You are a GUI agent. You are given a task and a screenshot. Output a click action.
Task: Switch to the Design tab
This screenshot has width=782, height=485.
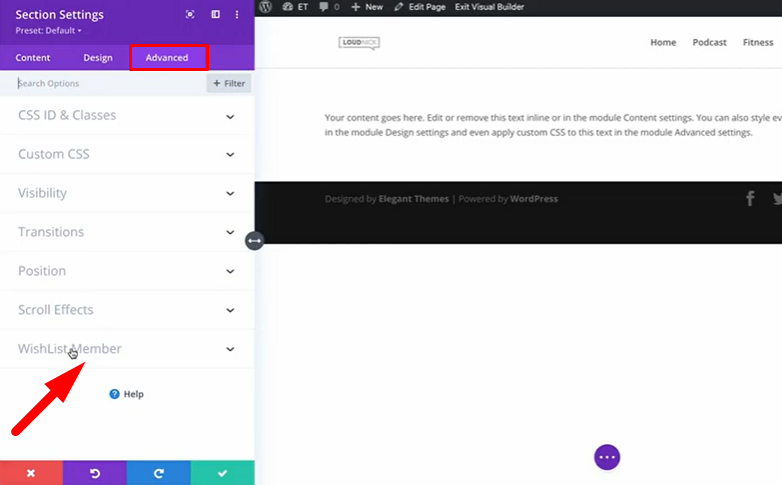(98, 58)
